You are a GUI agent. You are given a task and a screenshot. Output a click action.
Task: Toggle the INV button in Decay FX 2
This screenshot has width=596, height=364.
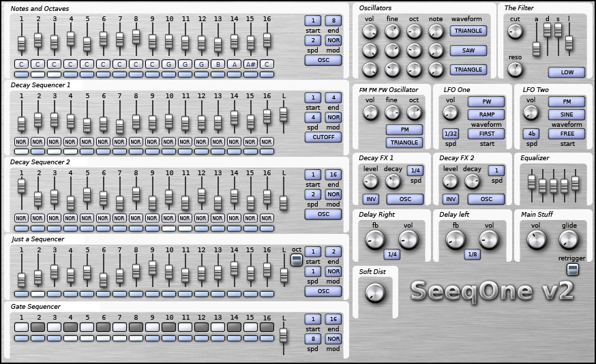coord(451,199)
